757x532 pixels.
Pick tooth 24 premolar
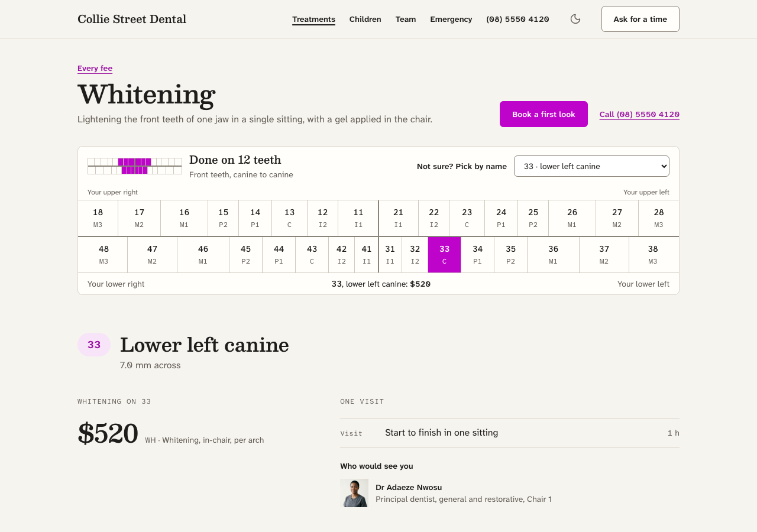(502, 218)
